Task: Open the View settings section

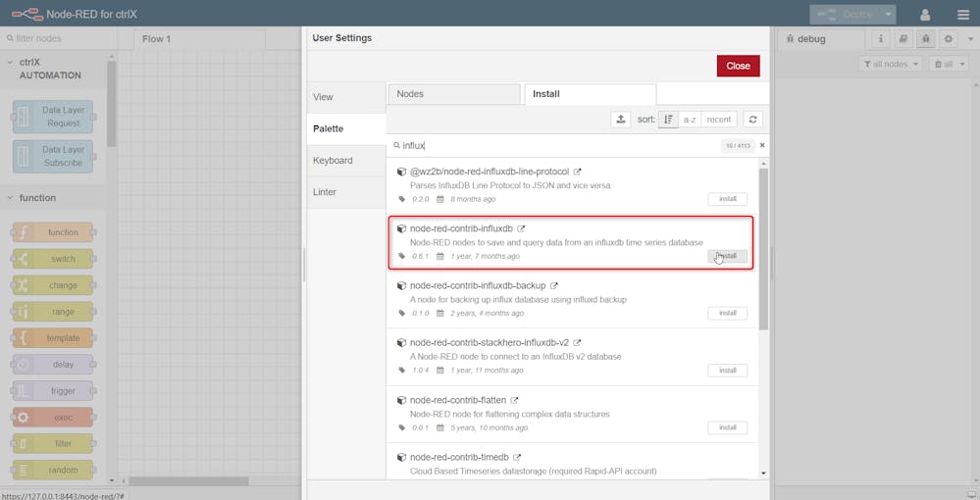Action: point(346,97)
